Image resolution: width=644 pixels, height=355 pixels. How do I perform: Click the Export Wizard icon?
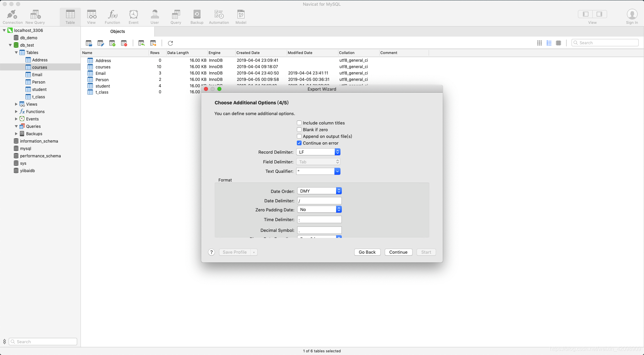(153, 43)
